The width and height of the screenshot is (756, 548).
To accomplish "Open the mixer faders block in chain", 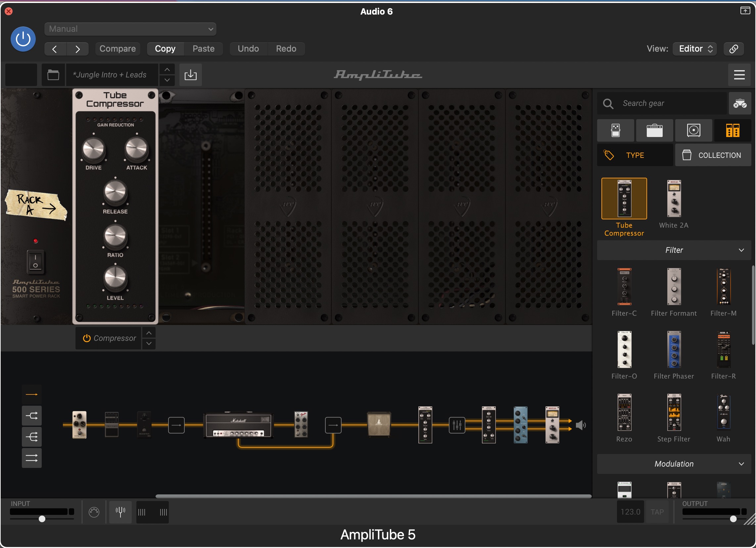I will [457, 425].
